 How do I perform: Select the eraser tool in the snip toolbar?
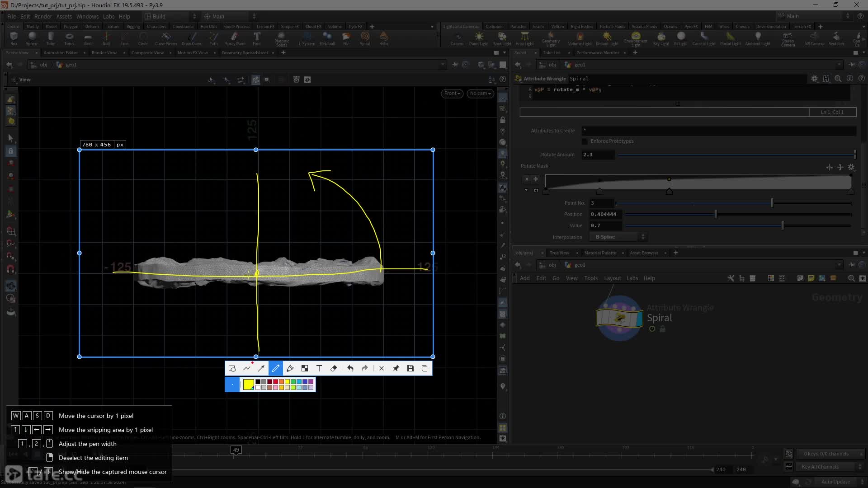(x=334, y=368)
